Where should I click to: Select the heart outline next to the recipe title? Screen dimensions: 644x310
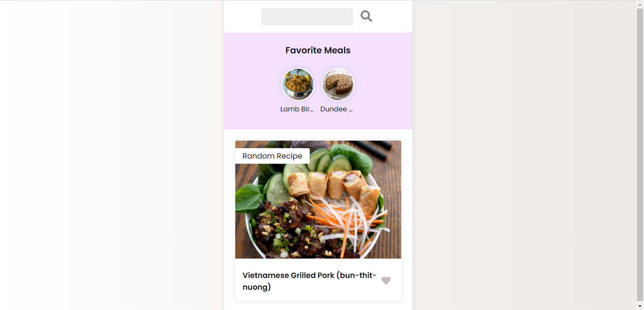point(386,280)
